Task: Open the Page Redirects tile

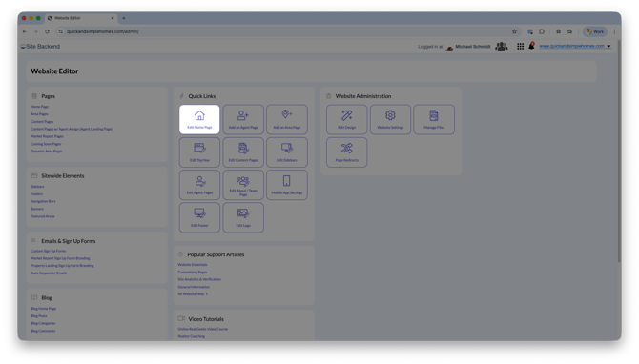Action: (x=347, y=152)
